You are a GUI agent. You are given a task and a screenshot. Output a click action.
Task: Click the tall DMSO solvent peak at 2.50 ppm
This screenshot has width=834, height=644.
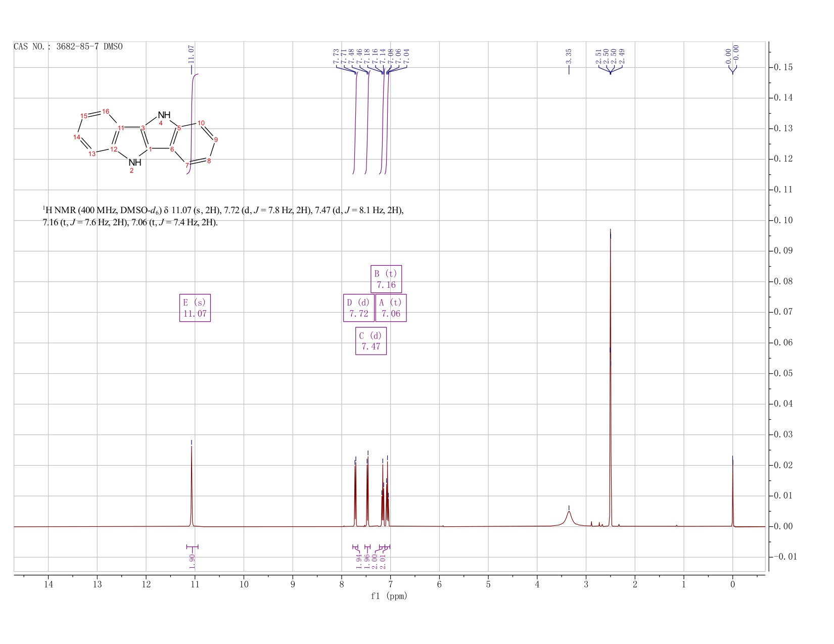[610, 379]
